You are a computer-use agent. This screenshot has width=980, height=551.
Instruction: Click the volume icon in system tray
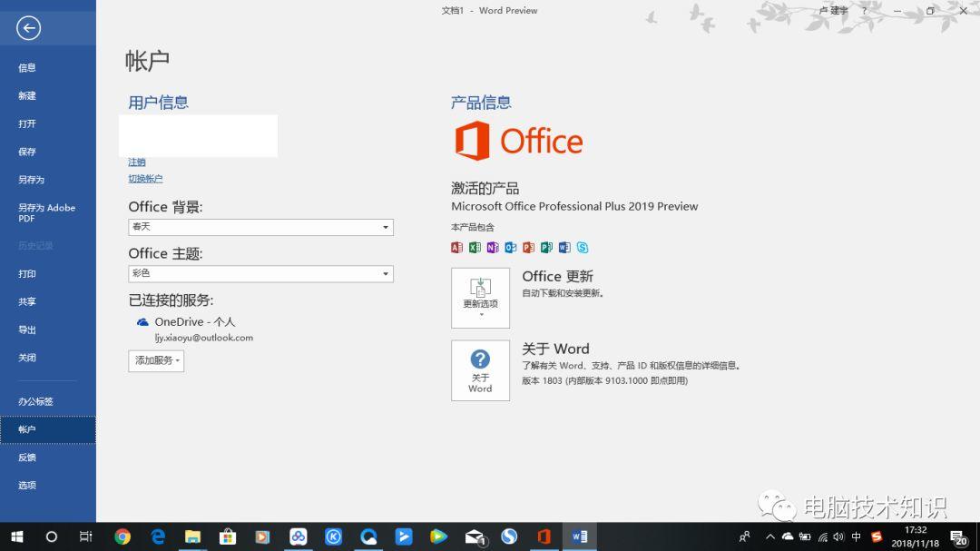[838, 536]
